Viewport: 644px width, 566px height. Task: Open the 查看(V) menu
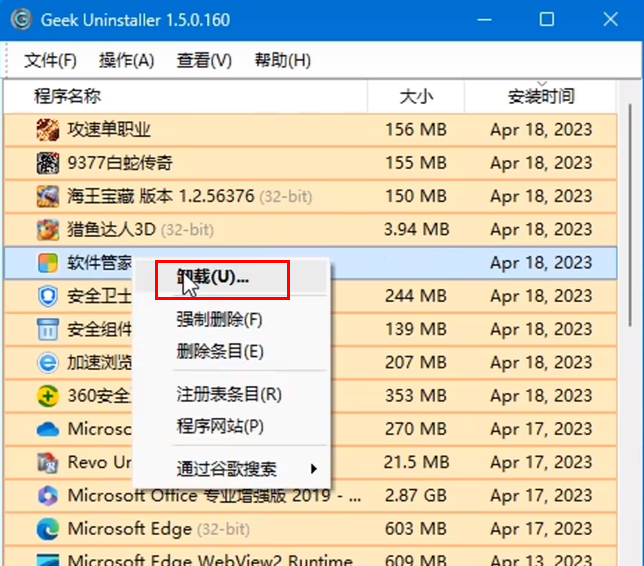pyautogui.click(x=204, y=61)
